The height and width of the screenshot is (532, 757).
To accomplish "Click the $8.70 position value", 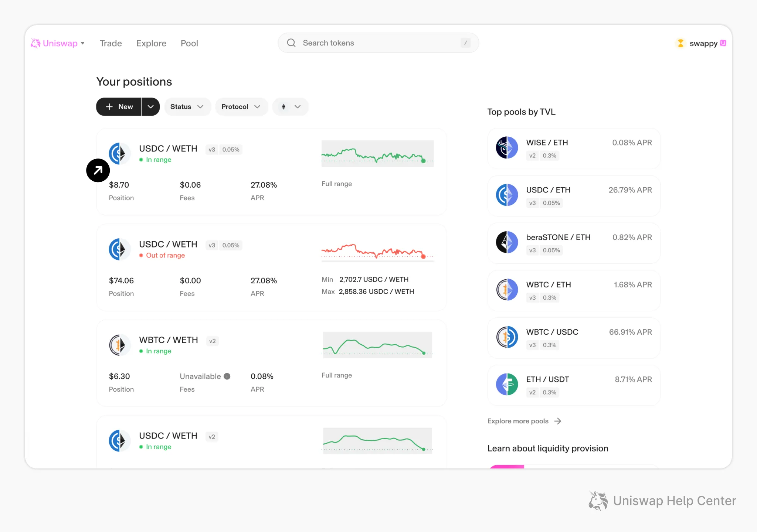I will pos(119,185).
